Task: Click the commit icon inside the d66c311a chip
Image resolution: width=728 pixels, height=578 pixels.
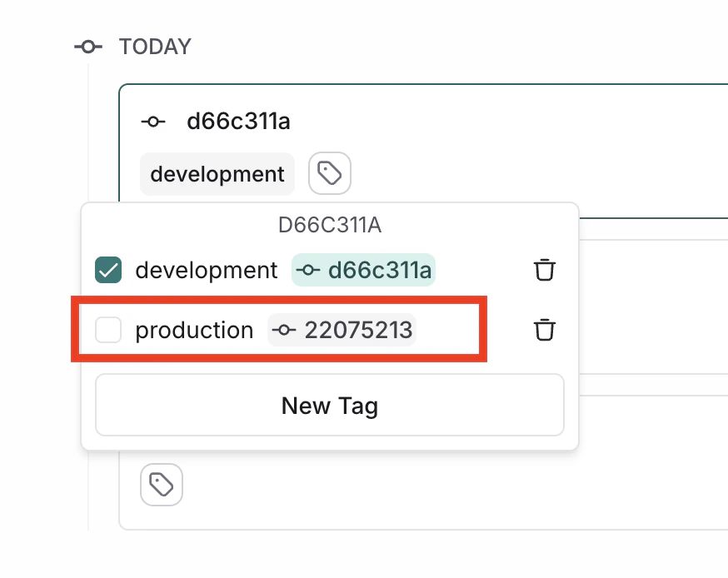Action: [x=308, y=270]
